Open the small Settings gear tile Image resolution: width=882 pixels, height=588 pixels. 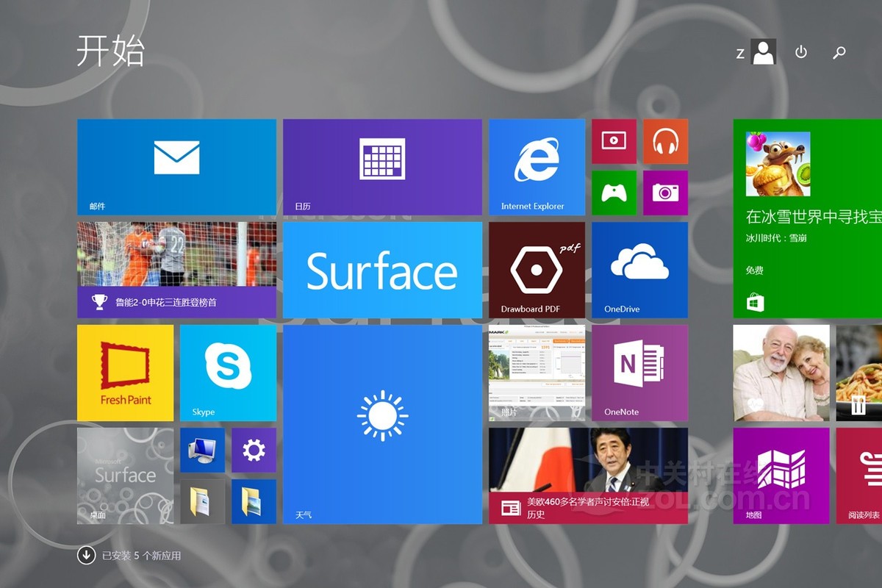click(x=254, y=450)
